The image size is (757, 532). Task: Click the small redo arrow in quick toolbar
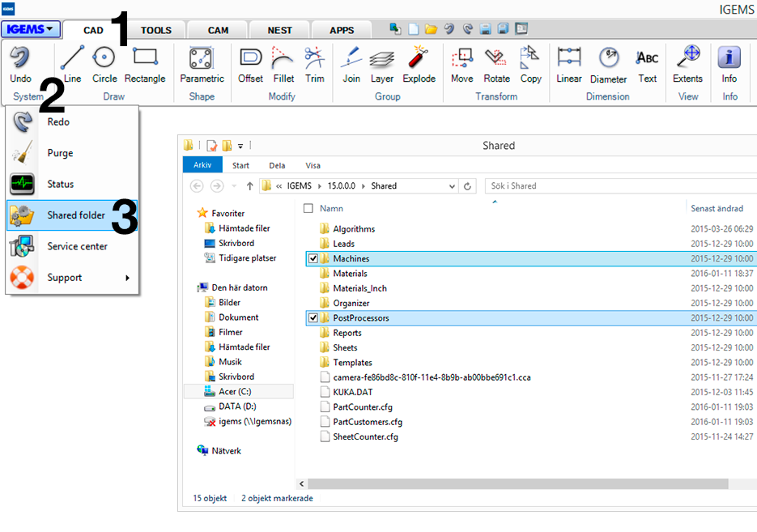[467, 29]
